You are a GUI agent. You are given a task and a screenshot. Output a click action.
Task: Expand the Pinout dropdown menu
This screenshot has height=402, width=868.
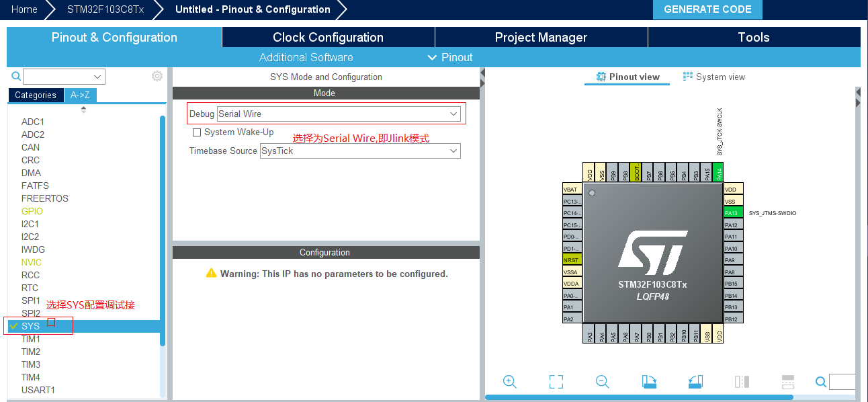450,57
